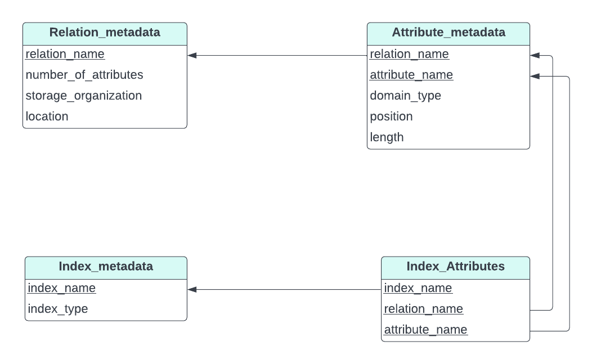Select index_name in the Index_Attributes table

[418, 289]
